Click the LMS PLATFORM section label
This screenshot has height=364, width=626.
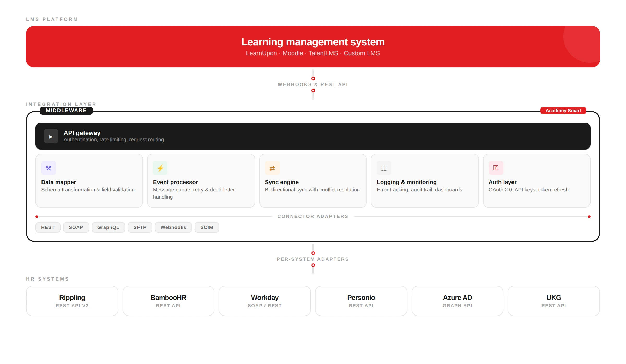[x=52, y=19]
